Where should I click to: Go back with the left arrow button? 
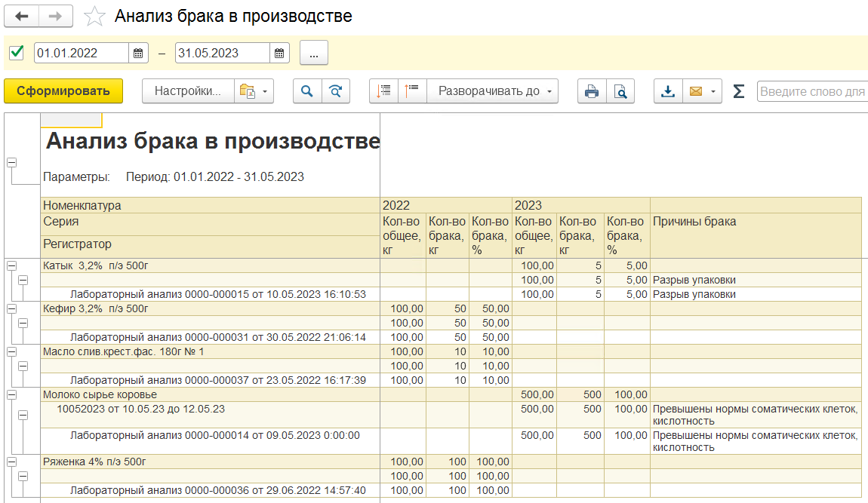point(22,16)
